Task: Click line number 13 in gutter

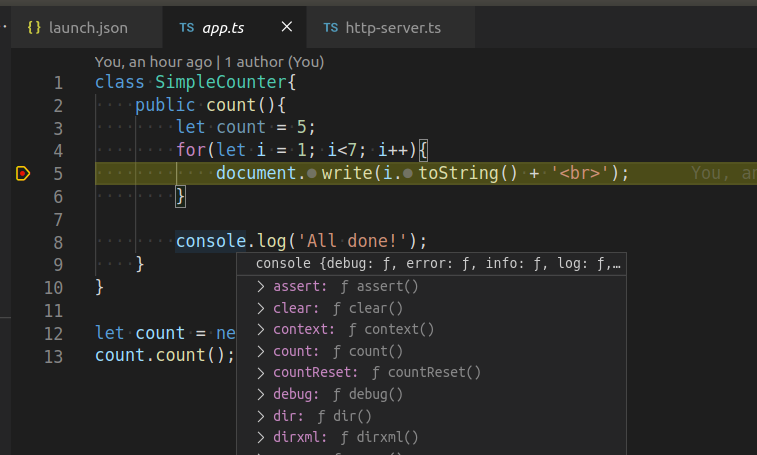Action: tap(54, 356)
